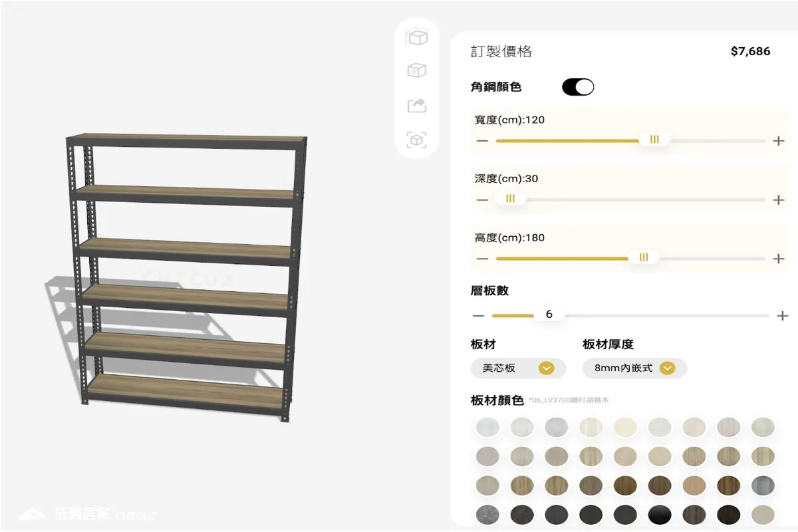Click the share arrow icon
This screenshot has width=798, height=532.
pyautogui.click(x=417, y=105)
